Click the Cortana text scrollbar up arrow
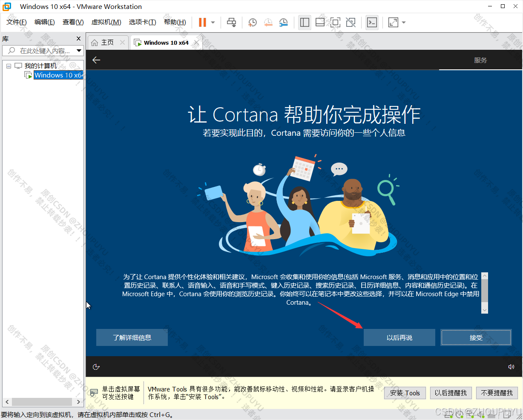523x420 pixels. coord(484,276)
